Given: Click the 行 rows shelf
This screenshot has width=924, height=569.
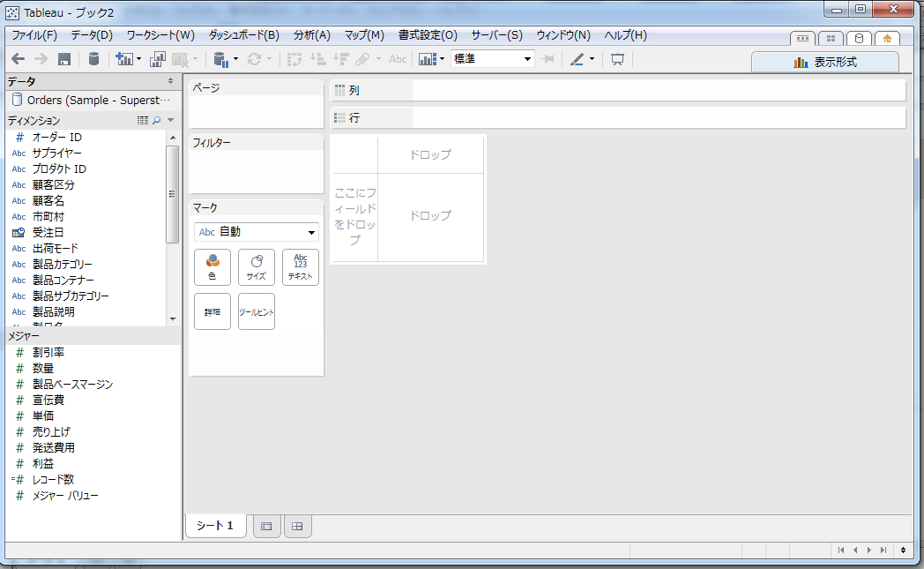Looking at the screenshot, I should [x=617, y=118].
